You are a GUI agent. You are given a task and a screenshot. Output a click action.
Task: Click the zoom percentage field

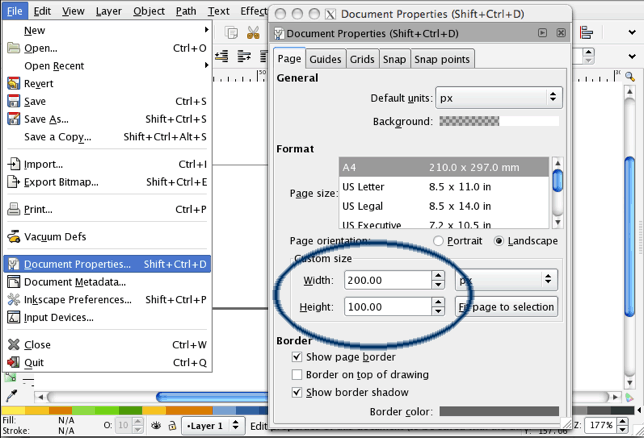coord(601,425)
